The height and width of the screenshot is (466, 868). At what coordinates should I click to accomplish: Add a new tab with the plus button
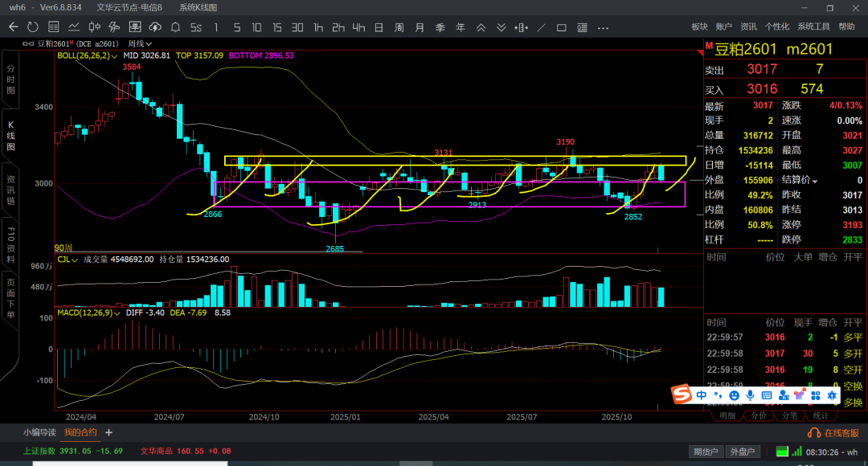109,432
